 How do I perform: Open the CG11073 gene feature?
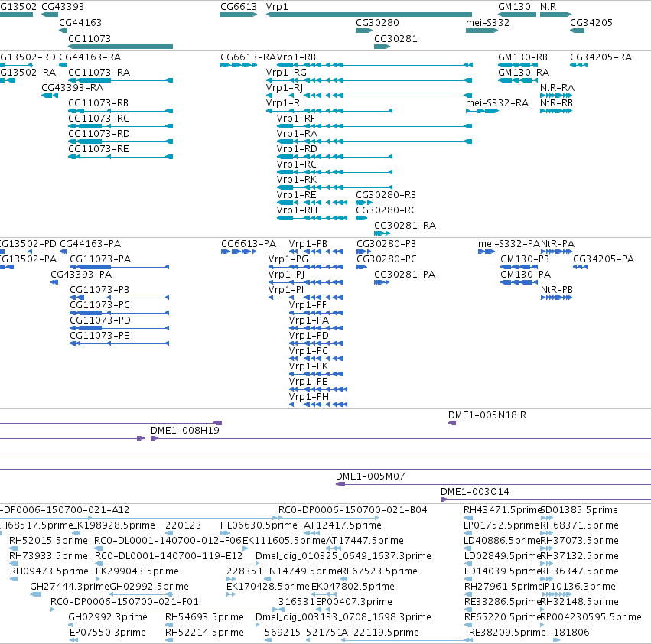[120, 47]
